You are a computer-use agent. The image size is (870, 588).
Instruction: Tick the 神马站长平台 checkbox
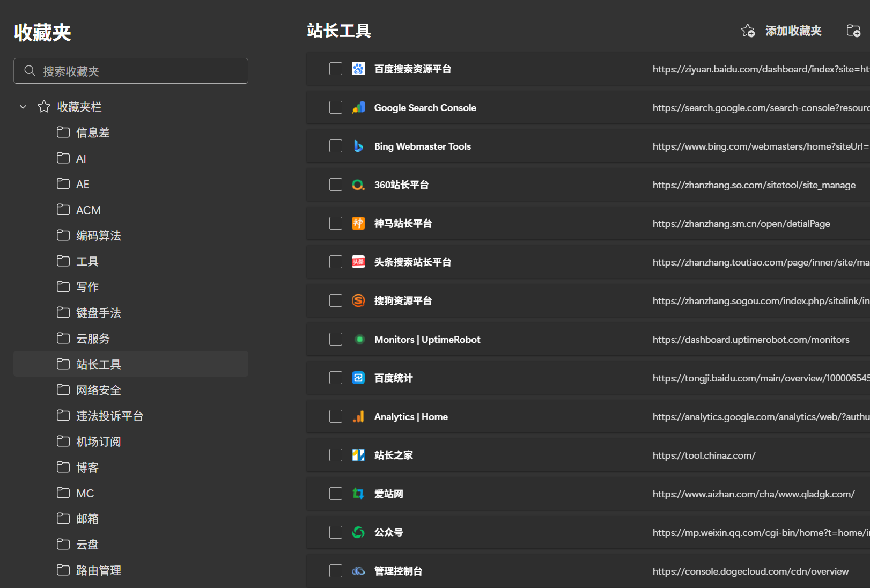(x=336, y=223)
